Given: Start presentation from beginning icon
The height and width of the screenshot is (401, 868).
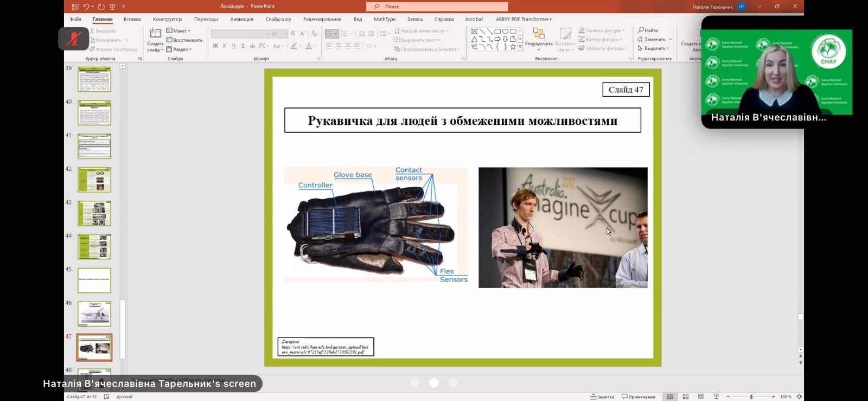Looking at the screenshot, I should [112, 7].
